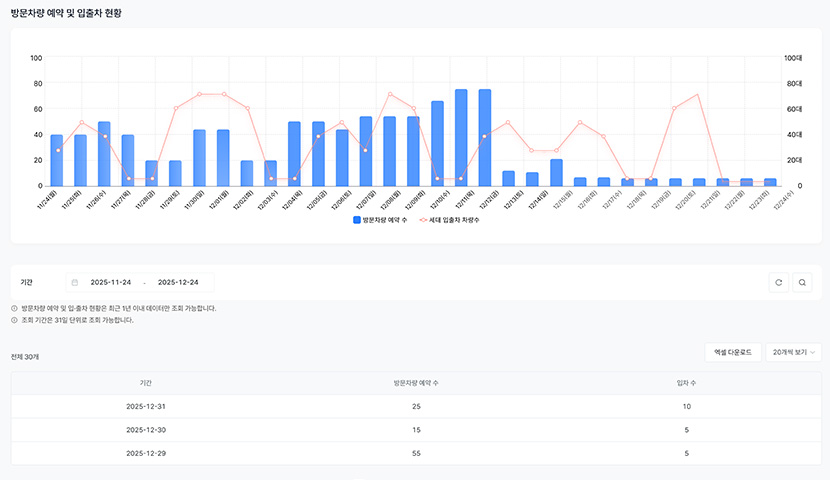Click info icon beside the 31일 단위 notice
Screen dimensions: 830x480
point(14,320)
